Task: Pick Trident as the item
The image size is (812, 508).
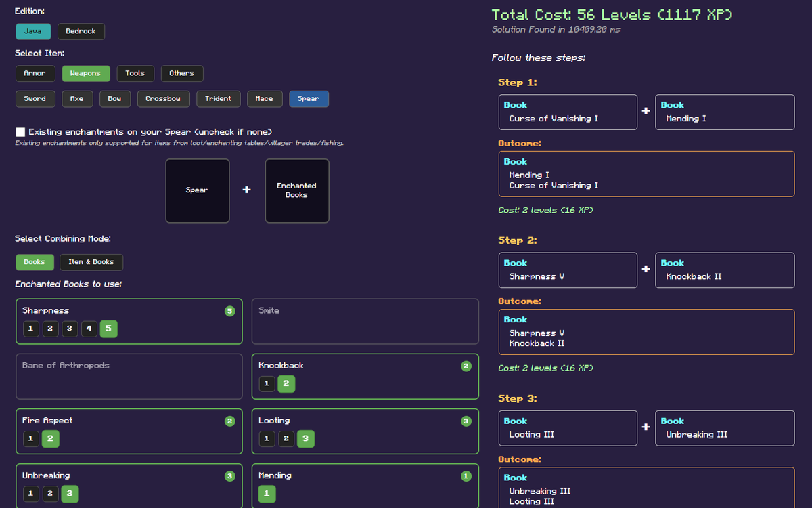Action: 219,99
